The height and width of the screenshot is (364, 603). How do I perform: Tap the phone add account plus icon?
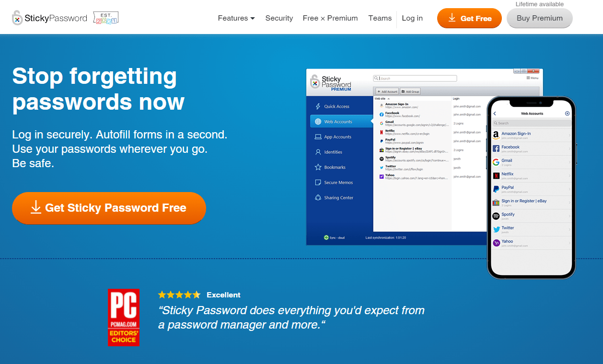coord(568,114)
